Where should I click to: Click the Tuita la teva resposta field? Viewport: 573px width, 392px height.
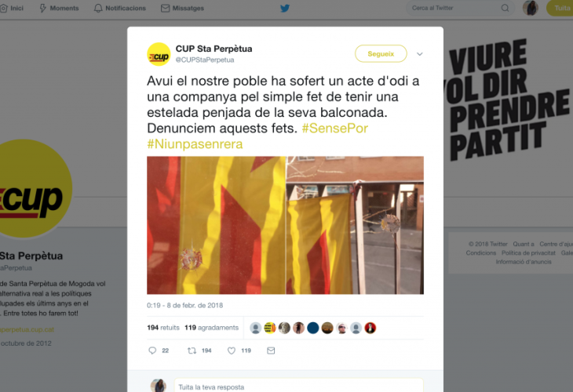(299, 387)
